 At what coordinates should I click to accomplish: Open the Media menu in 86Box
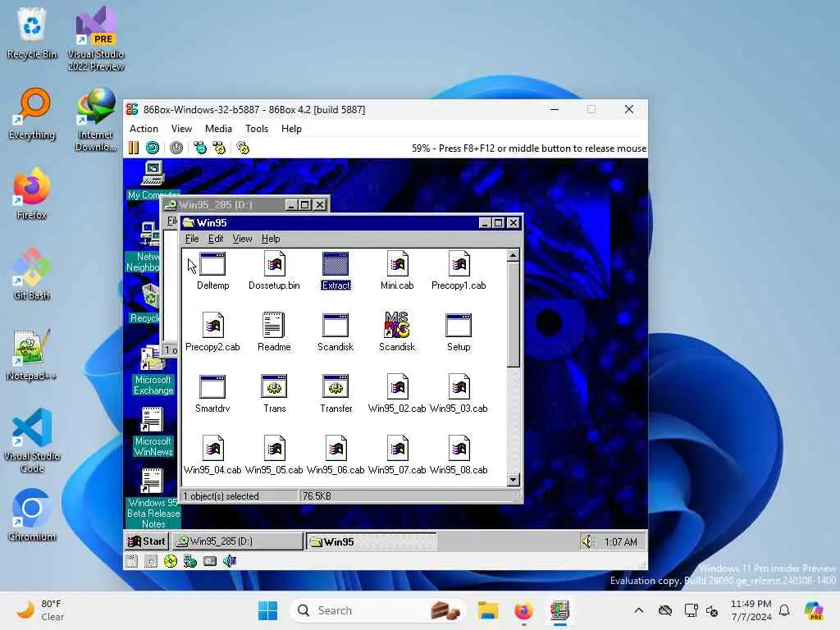pyautogui.click(x=218, y=129)
